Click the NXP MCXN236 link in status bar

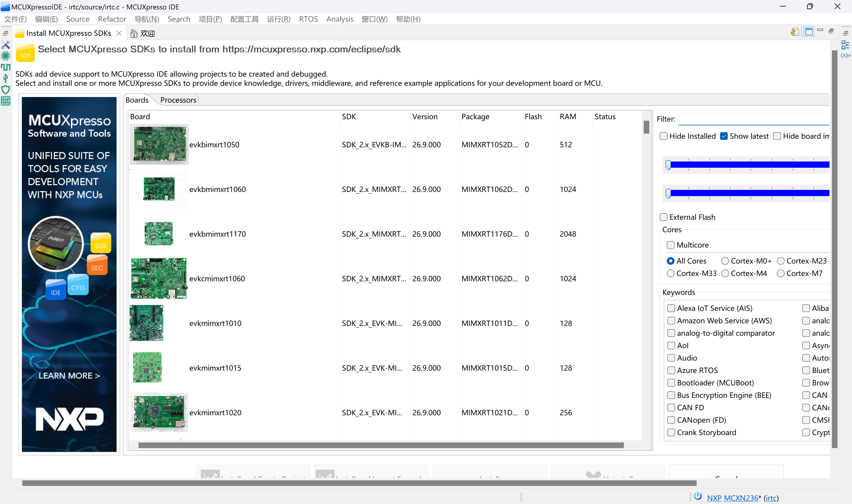pyautogui.click(x=732, y=498)
